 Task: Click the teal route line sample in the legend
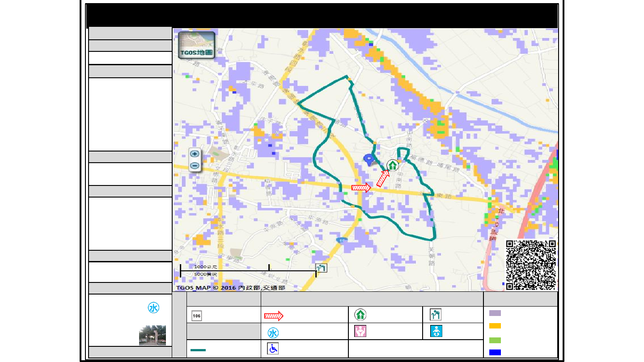pyautogui.click(x=198, y=349)
